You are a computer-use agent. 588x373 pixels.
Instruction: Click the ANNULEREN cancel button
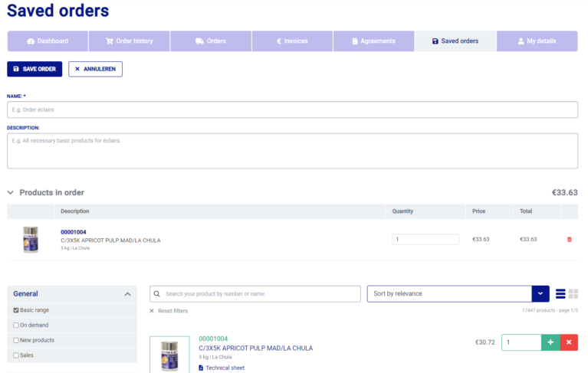pos(95,69)
